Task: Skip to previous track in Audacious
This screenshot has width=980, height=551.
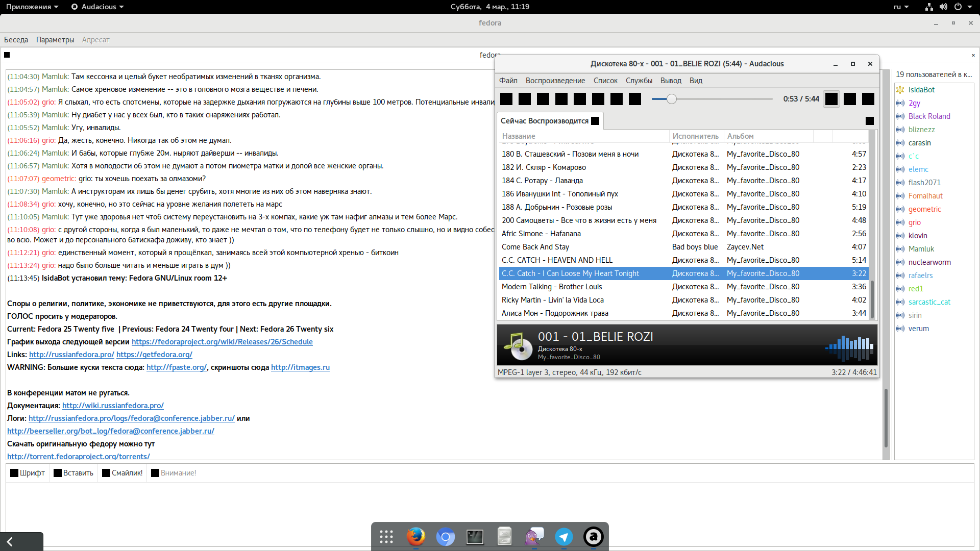Action: [x=561, y=99]
